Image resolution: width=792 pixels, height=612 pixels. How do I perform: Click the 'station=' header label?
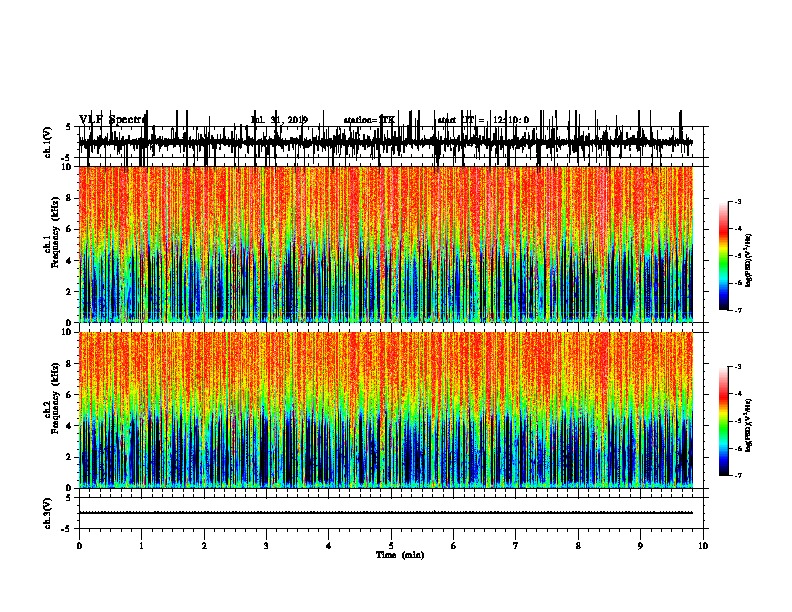(x=361, y=120)
